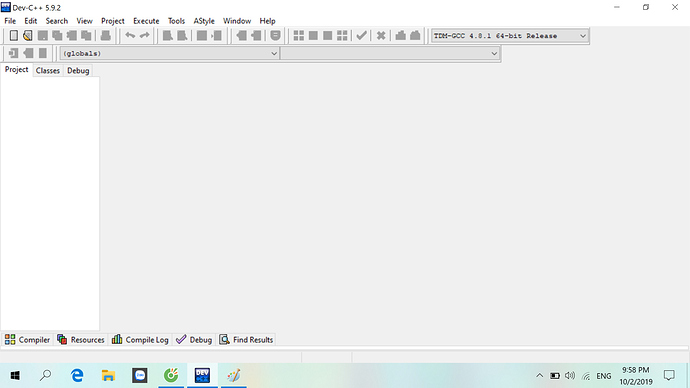Show the Find Results bottom tab

(246, 340)
